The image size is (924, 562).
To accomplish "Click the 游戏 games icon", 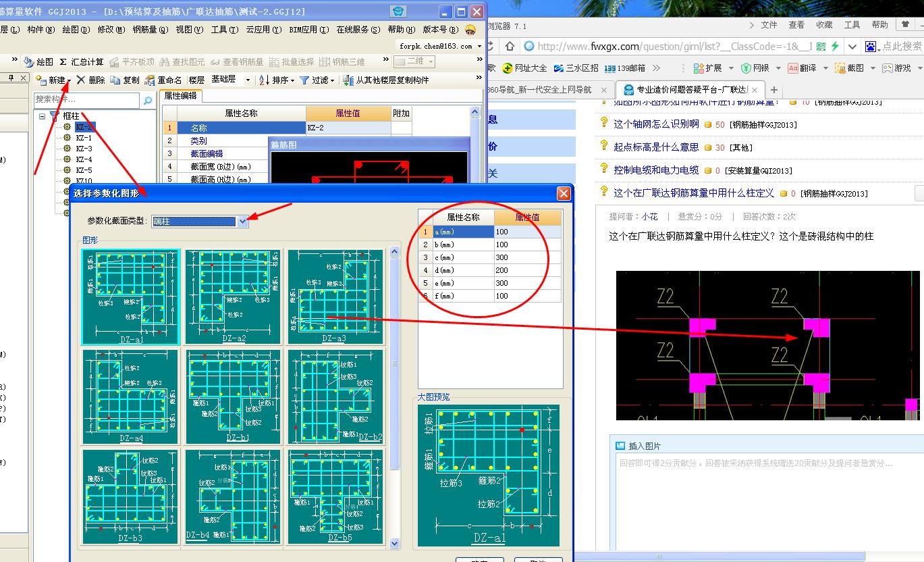I will click(x=888, y=68).
